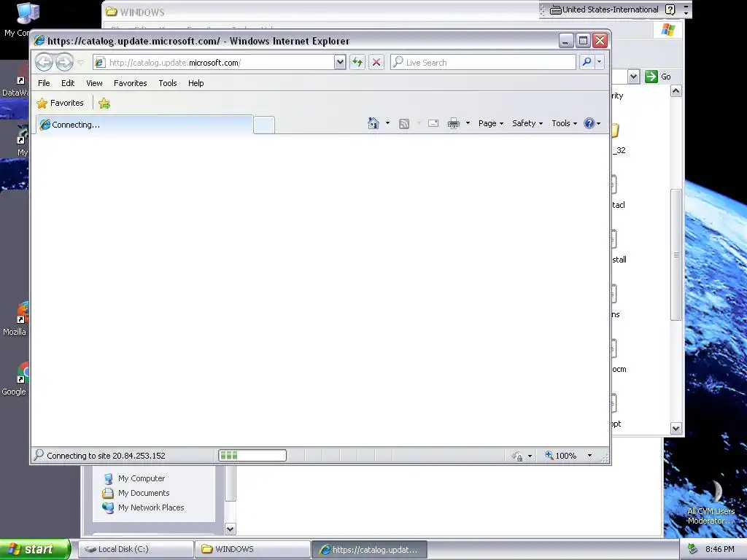Click the Go button in the WINDOWS explorer window
The width and height of the screenshot is (747, 560).
pyautogui.click(x=658, y=76)
